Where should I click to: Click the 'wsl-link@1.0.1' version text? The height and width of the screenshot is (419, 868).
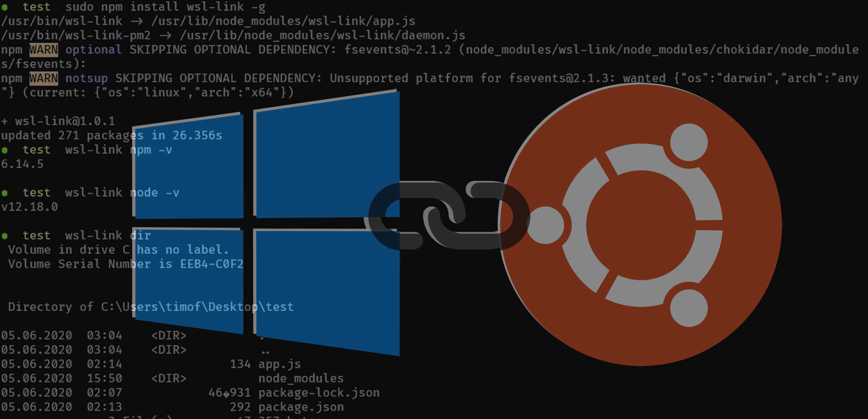pos(65,121)
